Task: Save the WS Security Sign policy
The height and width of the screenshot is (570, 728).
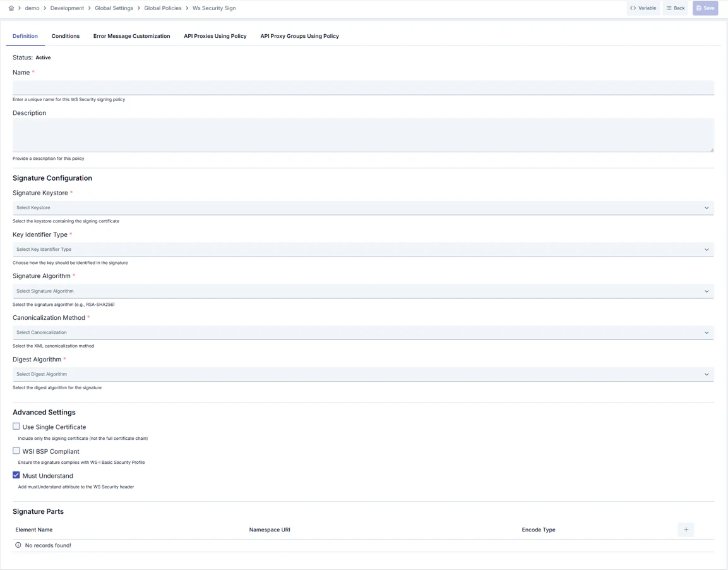Action: pos(705,8)
